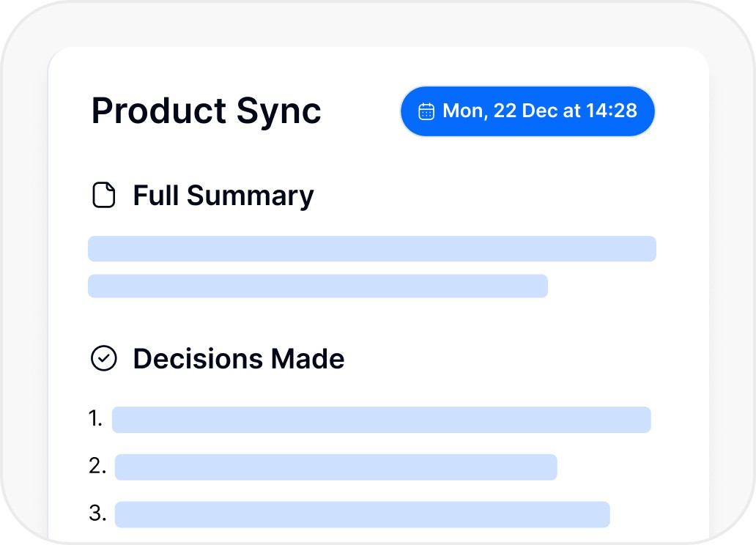Click the 14:28 time in the badge
756x545 pixels.
pyautogui.click(x=612, y=111)
